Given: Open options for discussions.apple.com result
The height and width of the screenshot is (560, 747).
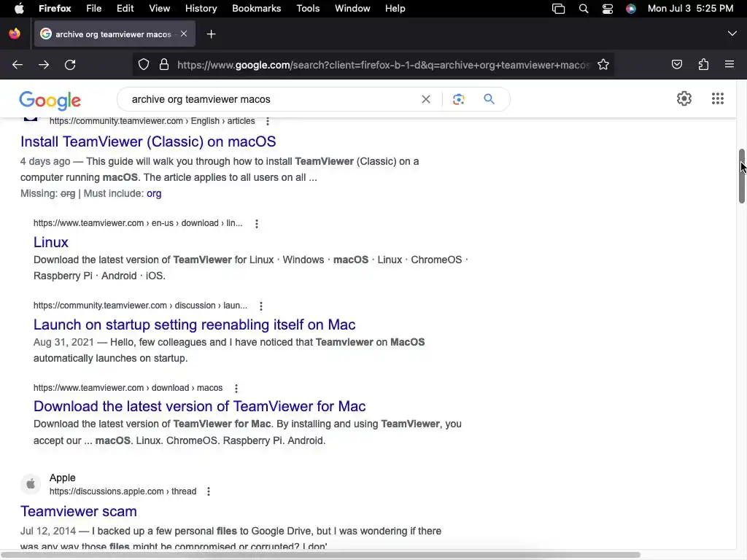Looking at the screenshot, I should [209, 491].
